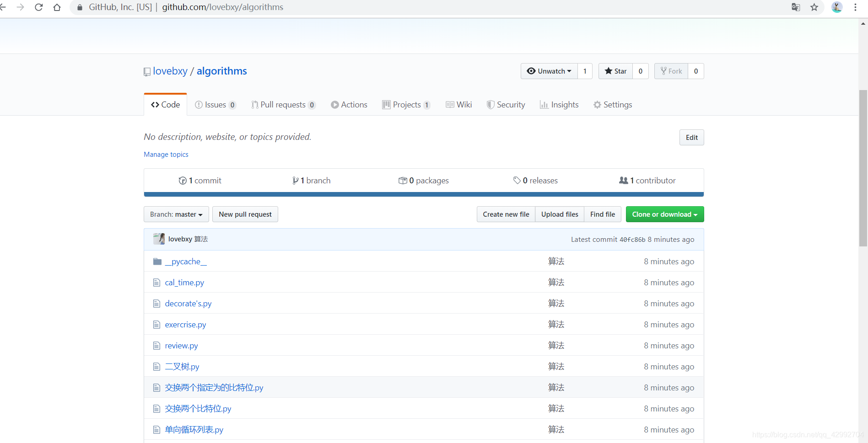Click the stargazers count 0
This screenshot has height=443, width=868.
click(x=641, y=71)
